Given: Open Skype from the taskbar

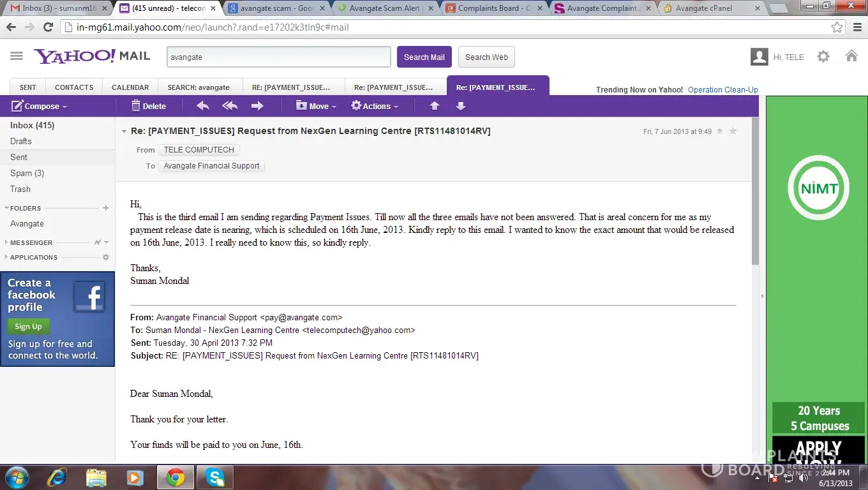Looking at the screenshot, I should [x=214, y=477].
